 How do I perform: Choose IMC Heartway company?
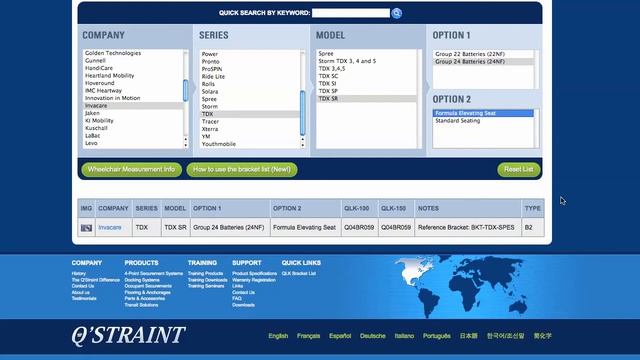103,91
